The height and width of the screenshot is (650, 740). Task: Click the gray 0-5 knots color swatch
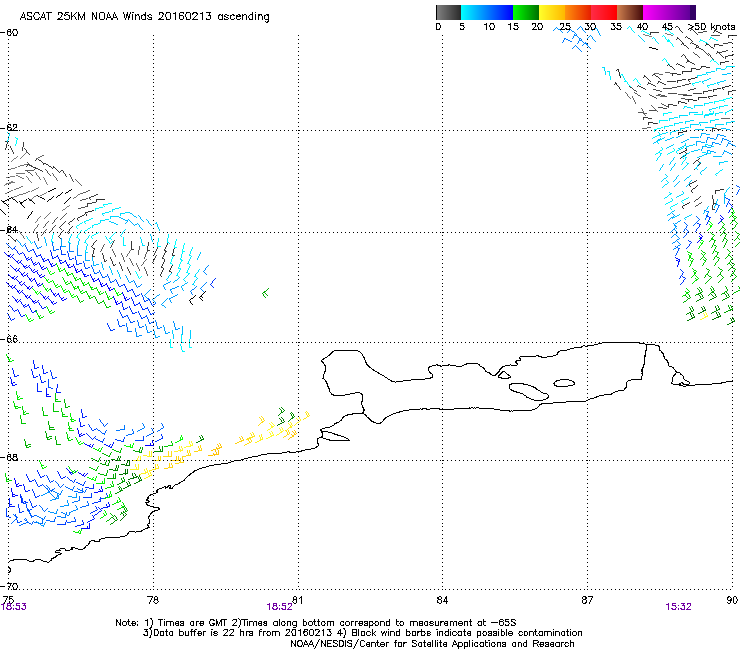pyautogui.click(x=448, y=12)
